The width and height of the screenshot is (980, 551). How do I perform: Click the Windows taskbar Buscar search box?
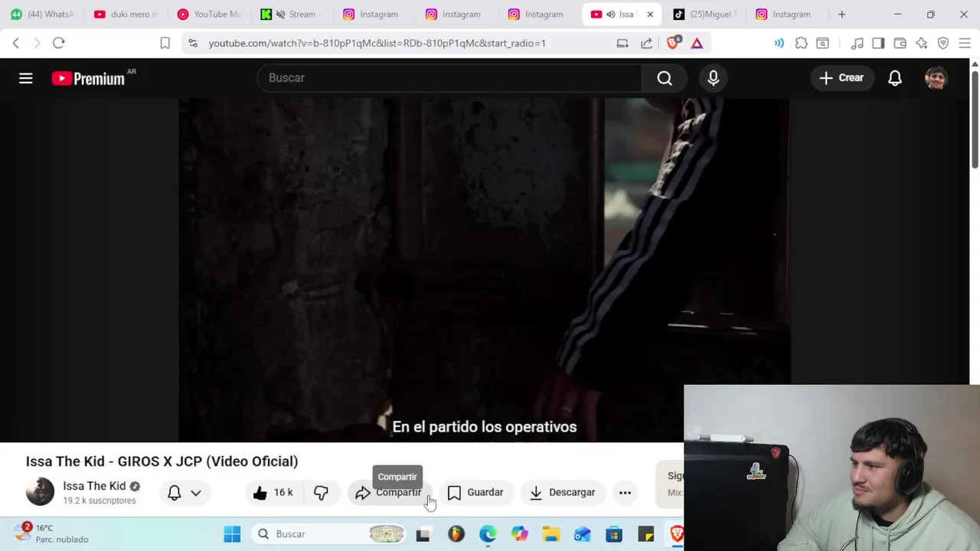point(329,534)
